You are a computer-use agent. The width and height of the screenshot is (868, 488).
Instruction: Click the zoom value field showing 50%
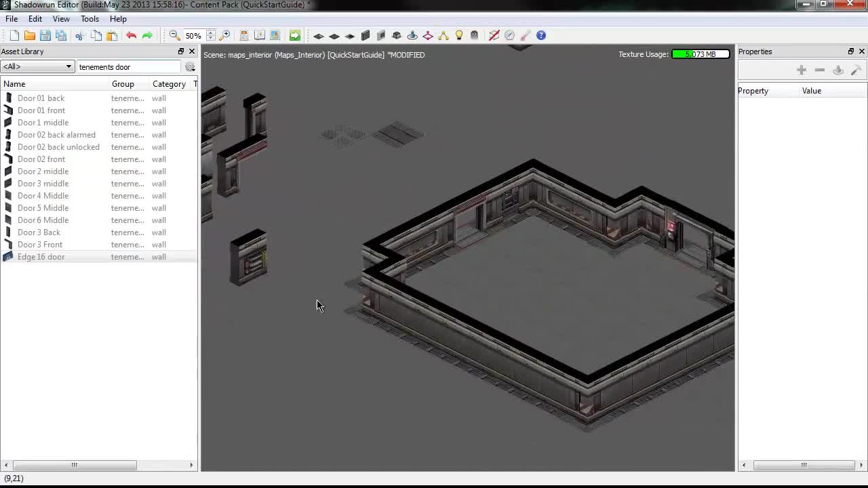pos(193,35)
